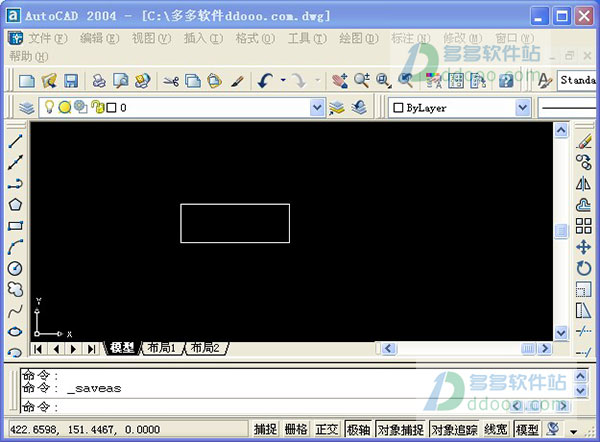This screenshot has height=442, width=600.
Task: Select the Line drawing tool
Action: pyautogui.click(x=15, y=141)
